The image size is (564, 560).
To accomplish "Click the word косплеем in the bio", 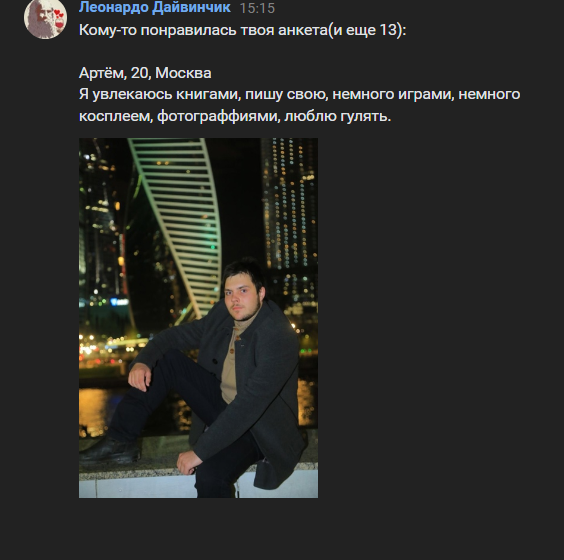I will (x=116, y=116).
